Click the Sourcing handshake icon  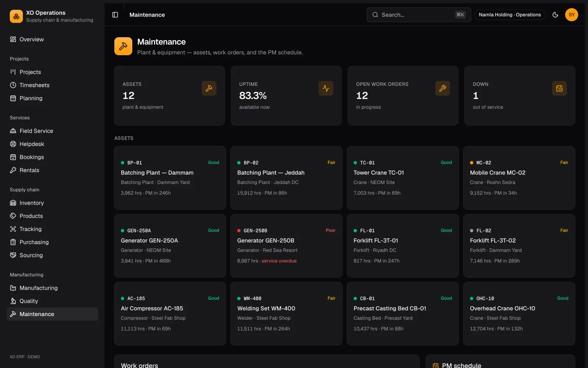(13, 255)
